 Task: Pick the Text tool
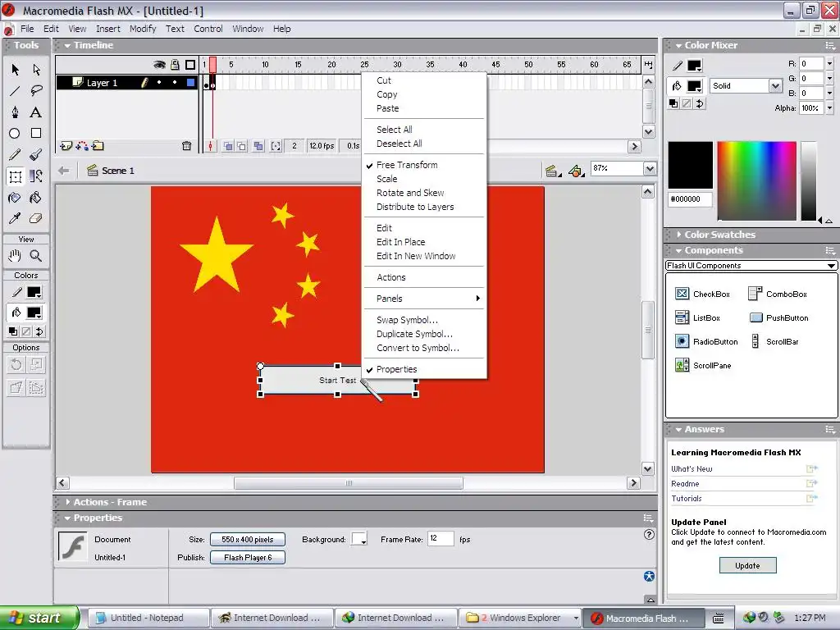[x=36, y=112]
